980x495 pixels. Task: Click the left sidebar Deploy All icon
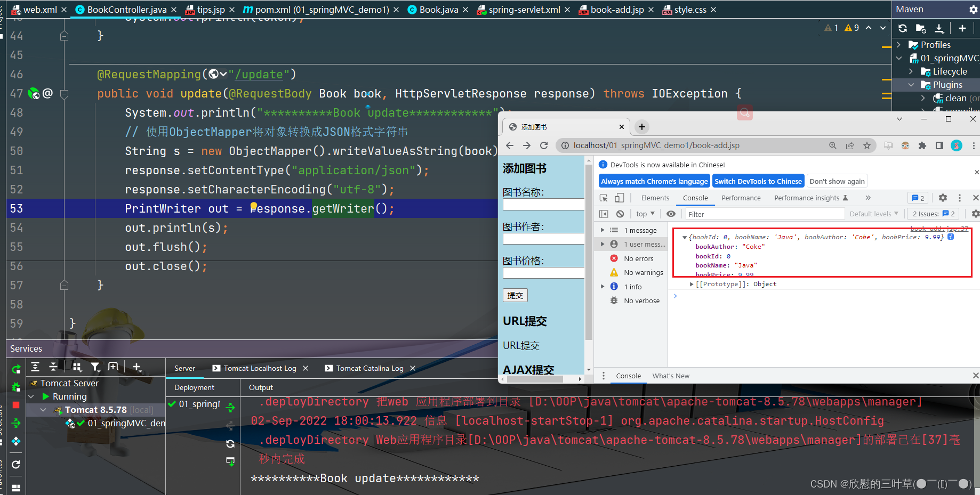tap(16, 423)
